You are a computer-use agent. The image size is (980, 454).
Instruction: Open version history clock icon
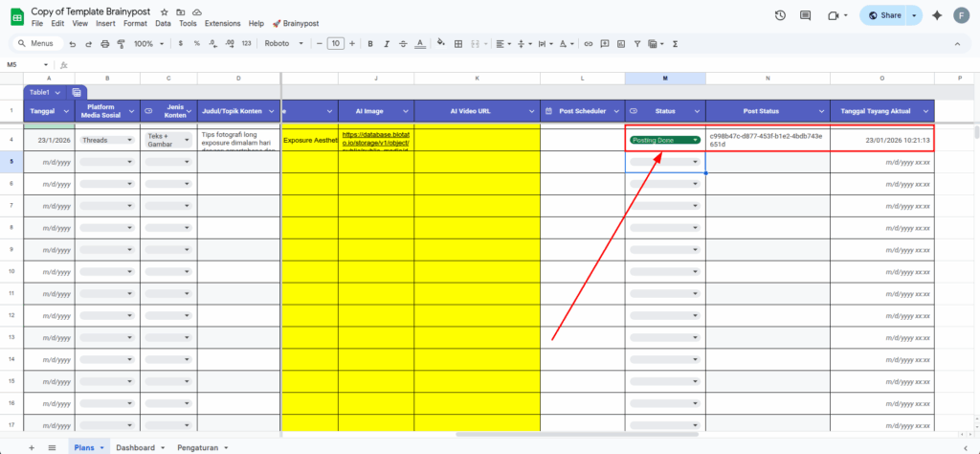point(780,15)
